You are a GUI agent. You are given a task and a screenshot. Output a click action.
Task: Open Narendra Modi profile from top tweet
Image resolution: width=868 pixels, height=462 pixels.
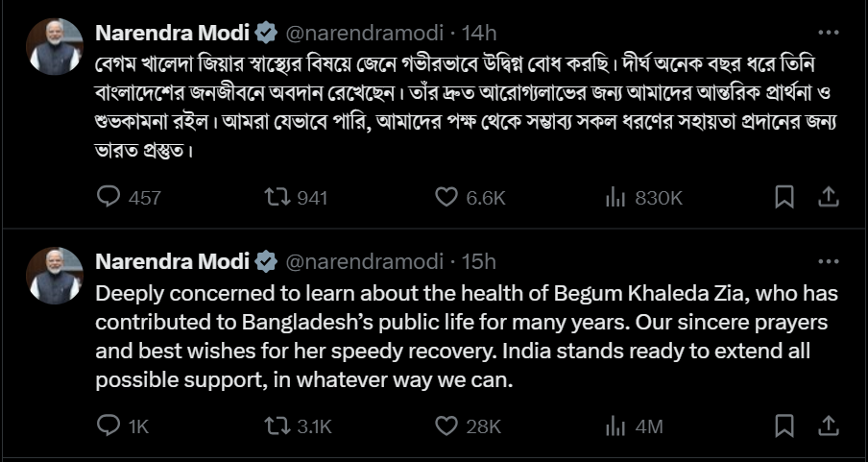(171, 34)
